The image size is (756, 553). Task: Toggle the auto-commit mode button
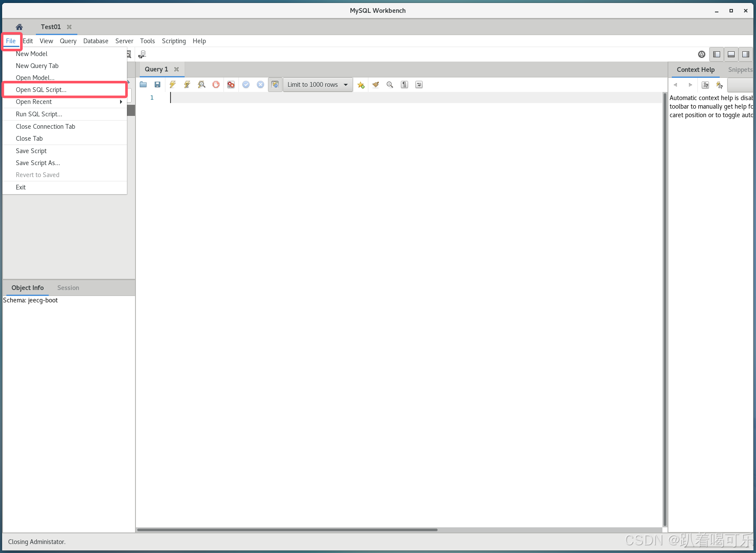(x=275, y=85)
